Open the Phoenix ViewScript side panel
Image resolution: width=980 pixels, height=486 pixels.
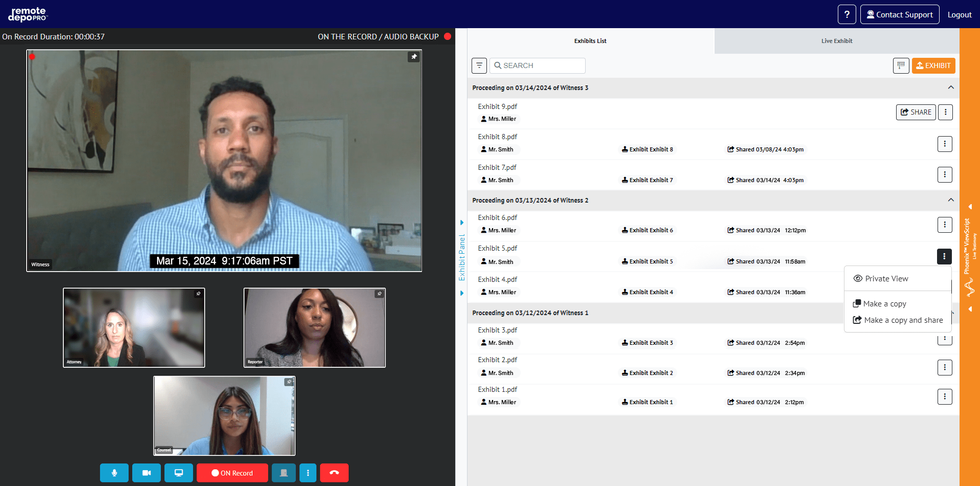pyautogui.click(x=970, y=257)
